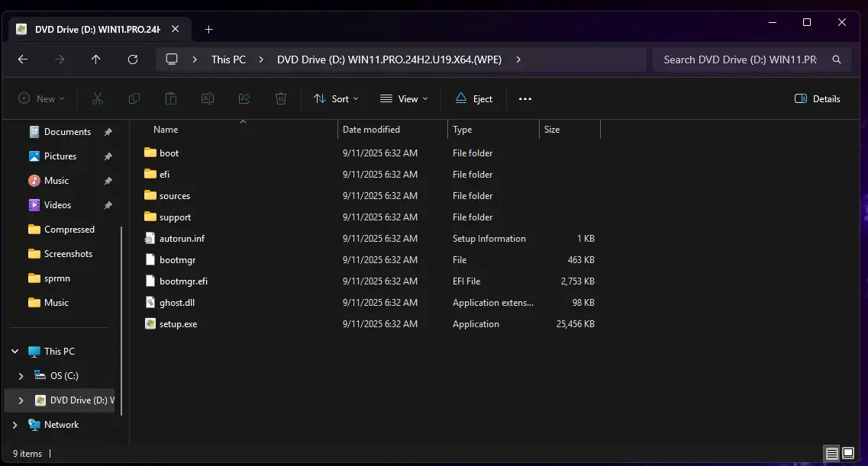The width and height of the screenshot is (868, 466).
Task: Select the setup.exe application
Action: click(x=178, y=324)
